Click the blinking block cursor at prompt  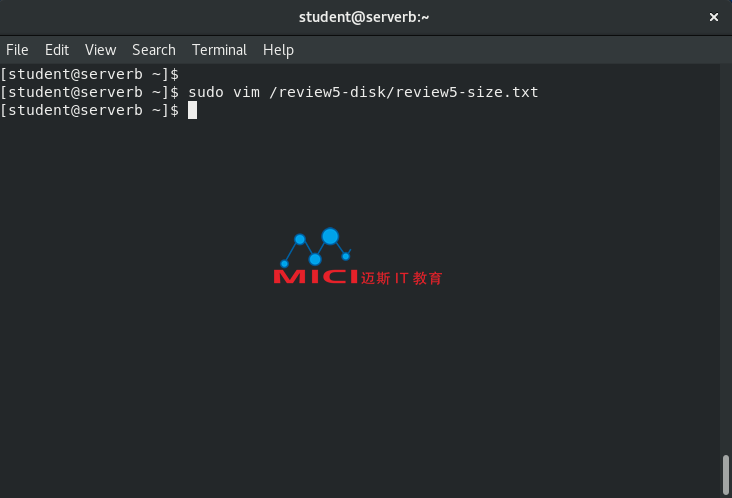point(192,111)
